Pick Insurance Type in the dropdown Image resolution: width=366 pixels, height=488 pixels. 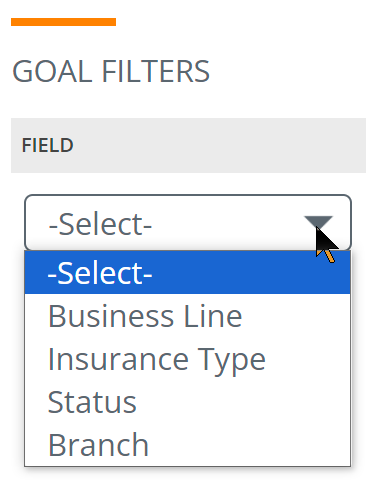coord(187,359)
